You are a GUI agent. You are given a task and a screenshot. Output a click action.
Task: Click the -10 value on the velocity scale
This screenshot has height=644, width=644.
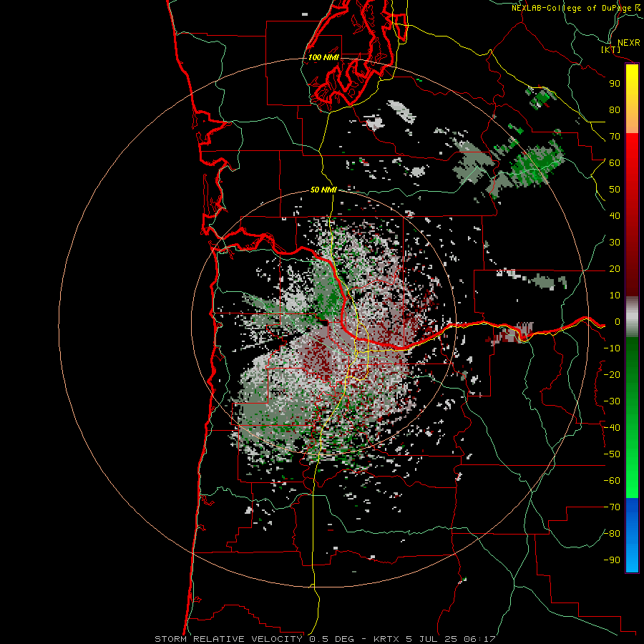click(x=612, y=348)
